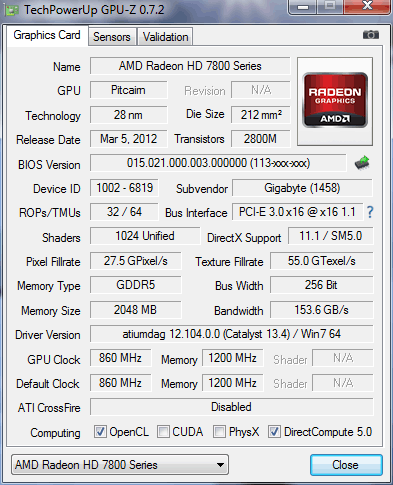The image size is (393, 485).
Task: Click the camera screenshot icon
Action: coord(371,35)
